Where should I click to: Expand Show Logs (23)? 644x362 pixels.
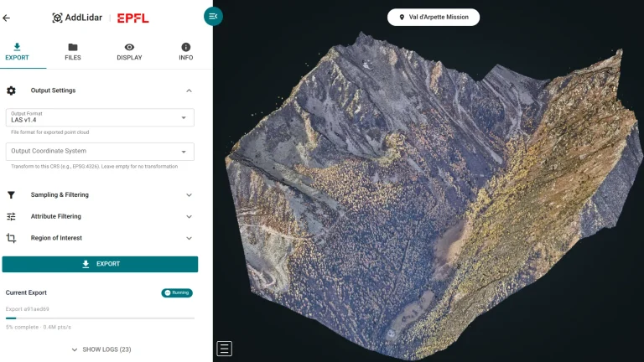tap(101, 349)
